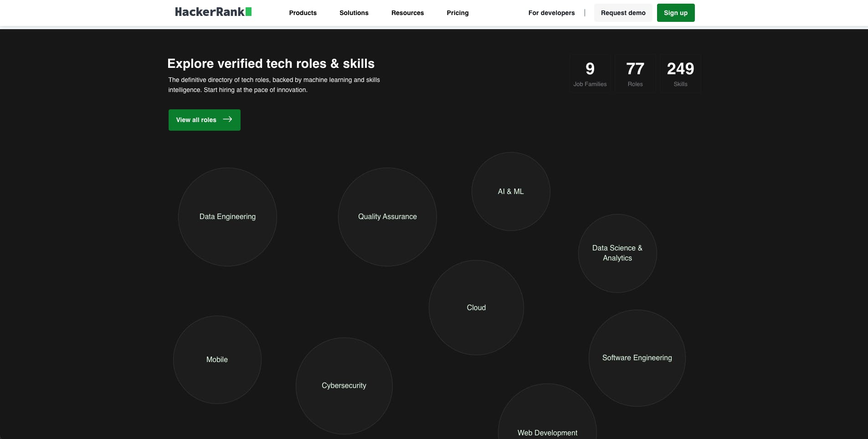This screenshot has height=439, width=868.
Task: Click the arrow icon inside View all roles
Action: tap(228, 119)
